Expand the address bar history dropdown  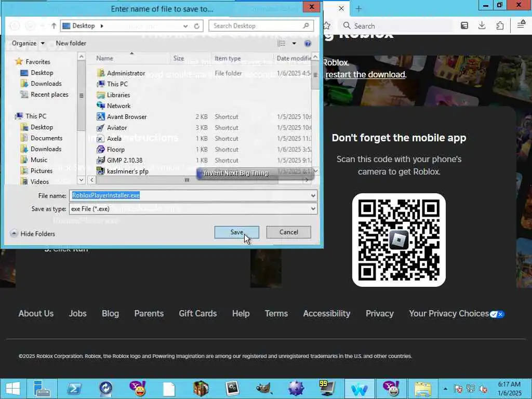(185, 26)
